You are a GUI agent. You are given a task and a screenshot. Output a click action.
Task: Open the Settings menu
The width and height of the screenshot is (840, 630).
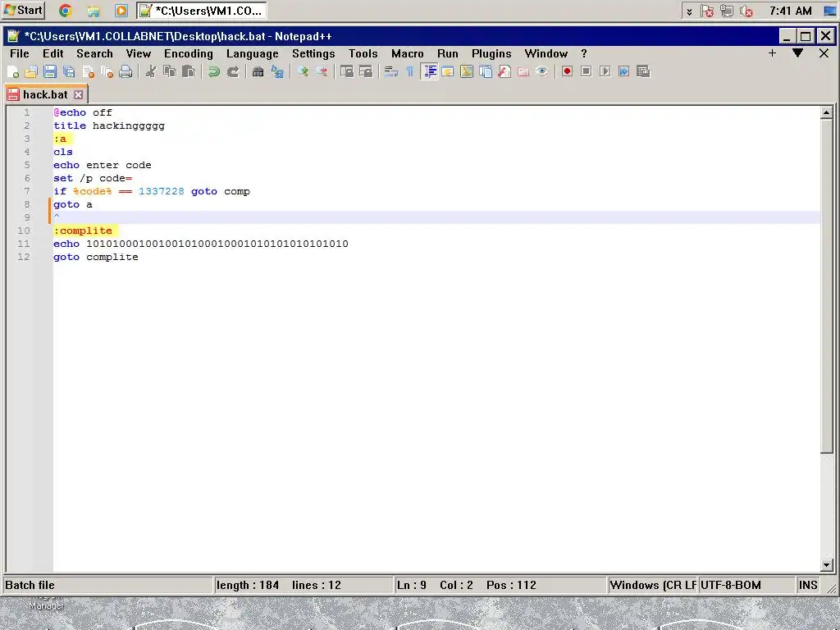[313, 53]
